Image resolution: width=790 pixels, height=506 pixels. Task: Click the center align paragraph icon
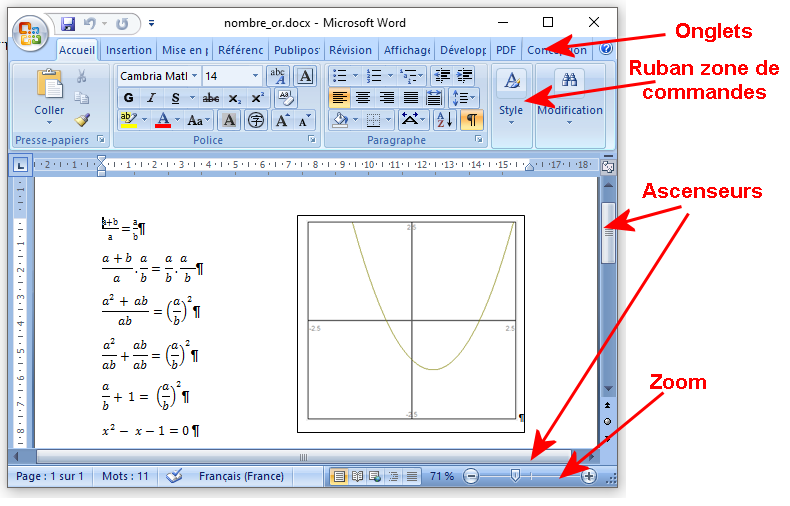[363, 98]
